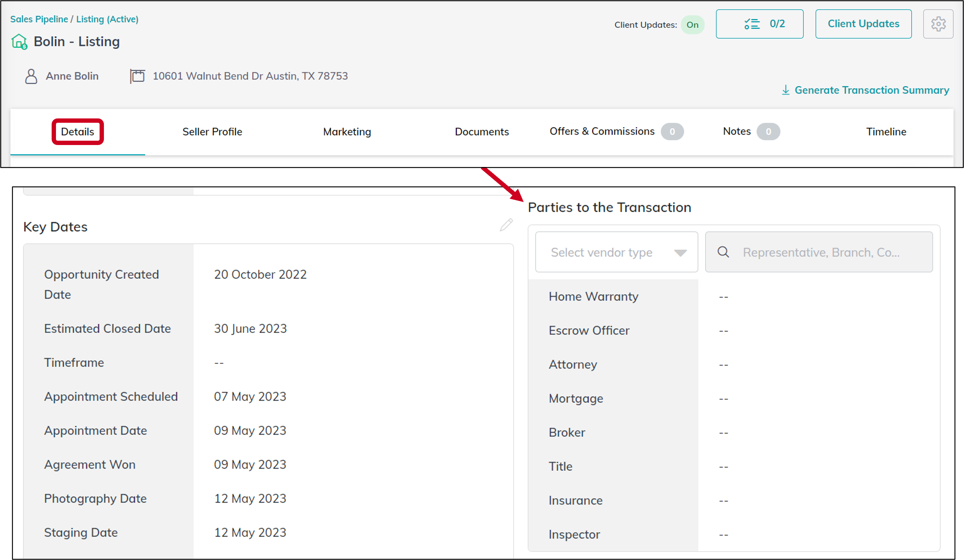
Task: Go to Sales Pipeline breadcrumb link
Action: (x=39, y=19)
